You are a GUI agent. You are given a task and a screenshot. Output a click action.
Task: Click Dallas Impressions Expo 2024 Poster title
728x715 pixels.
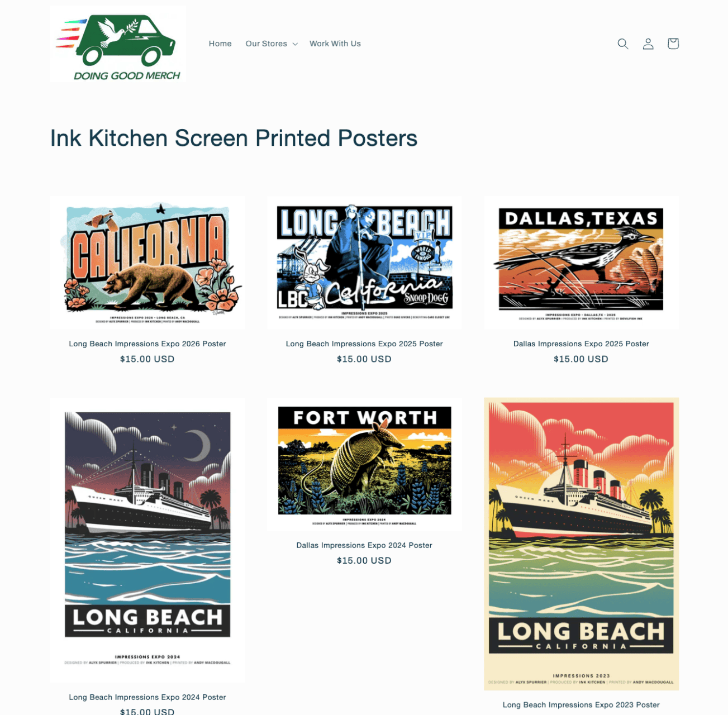(364, 545)
